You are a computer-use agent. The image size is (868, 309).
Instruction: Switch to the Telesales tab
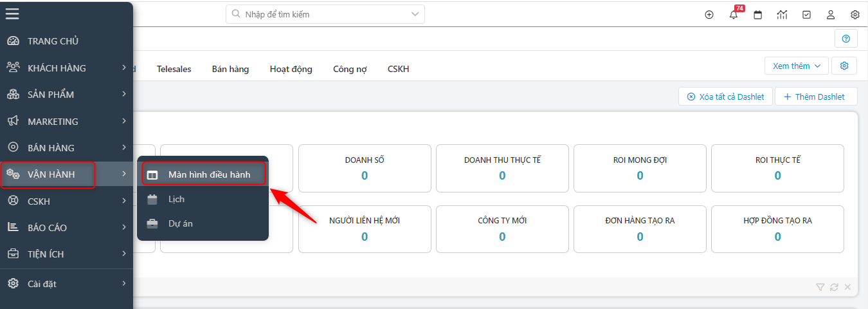[174, 69]
